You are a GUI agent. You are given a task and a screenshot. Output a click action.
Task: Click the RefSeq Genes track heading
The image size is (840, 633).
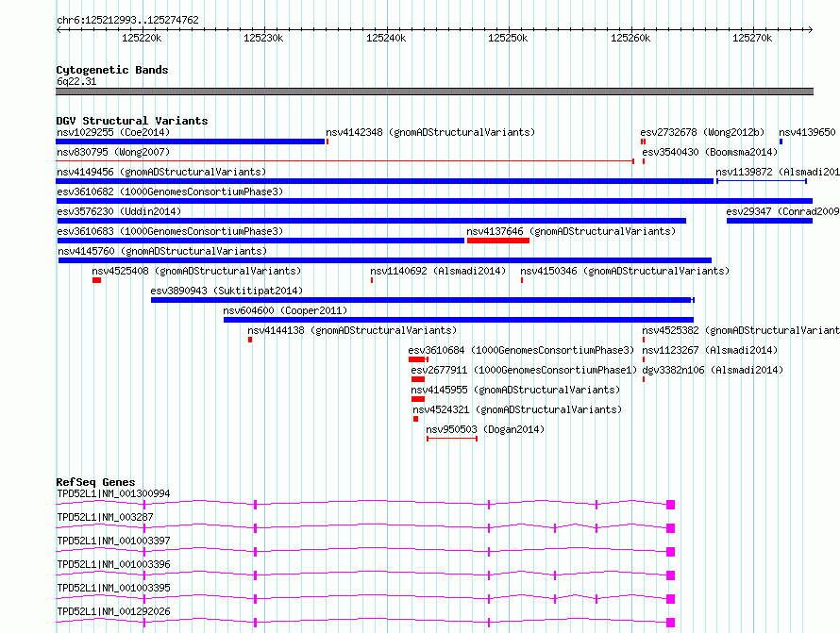pyautogui.click(x=95, y=482)
